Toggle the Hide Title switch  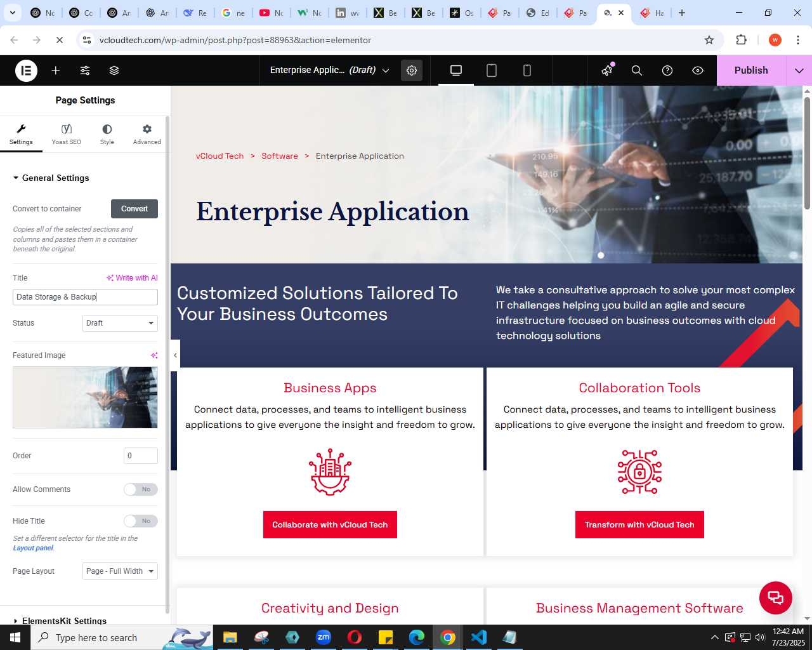point(141,521)
